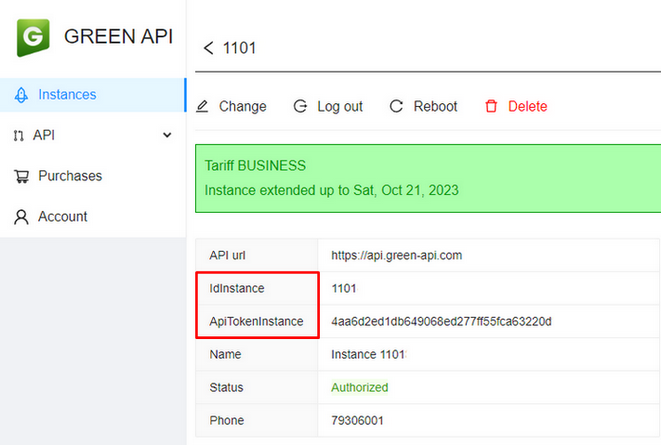This screenshot has height=445, width=661.
Task: Select the IdInstance value 1101
Action: pyautogui.click(x=344, y=288)
